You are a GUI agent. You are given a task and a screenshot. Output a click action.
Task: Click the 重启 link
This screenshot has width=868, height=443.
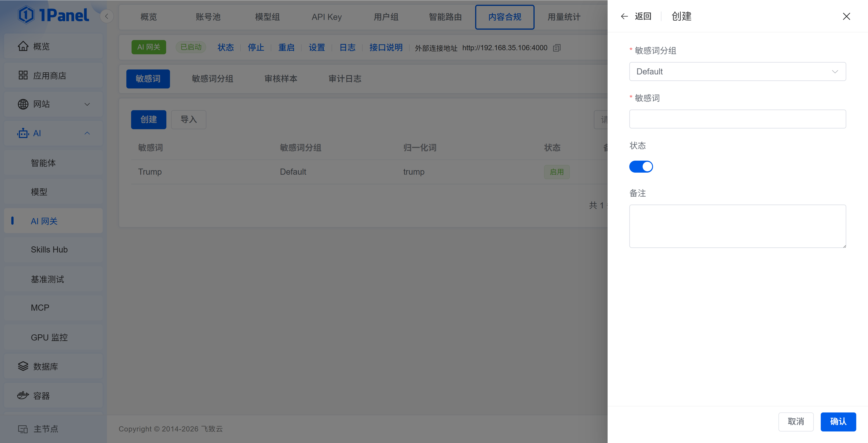click(x=286, y=48)
